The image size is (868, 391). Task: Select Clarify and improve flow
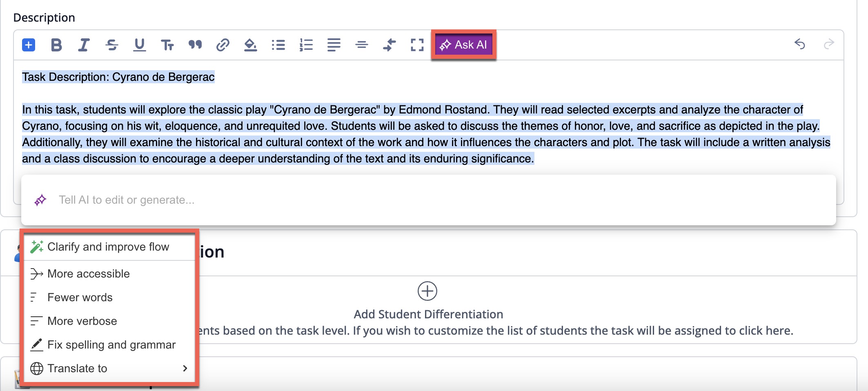pos(108,247)
